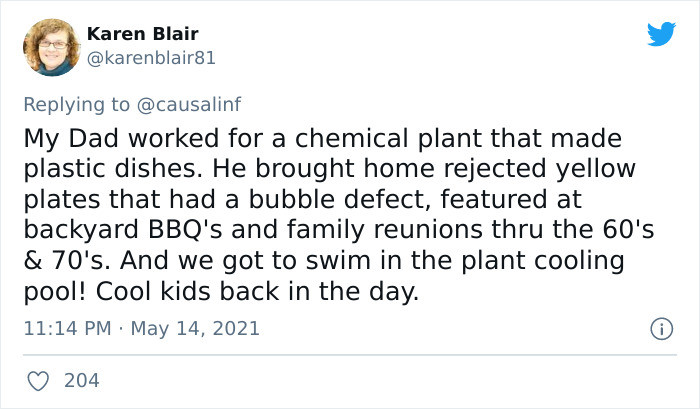This screenshot has width=700, height=409.
Task: Click the Twitter bird logo
Action: click(661, 34)
